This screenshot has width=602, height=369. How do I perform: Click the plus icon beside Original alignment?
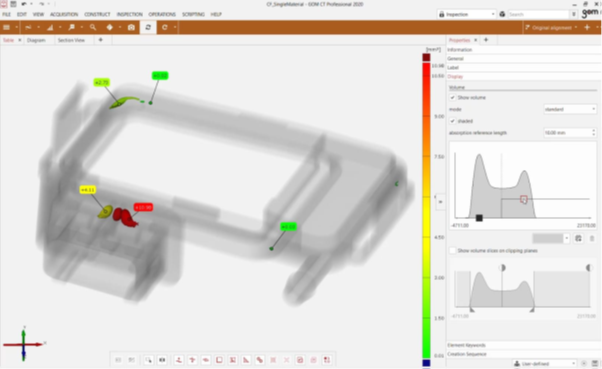(x=587, y=27)
